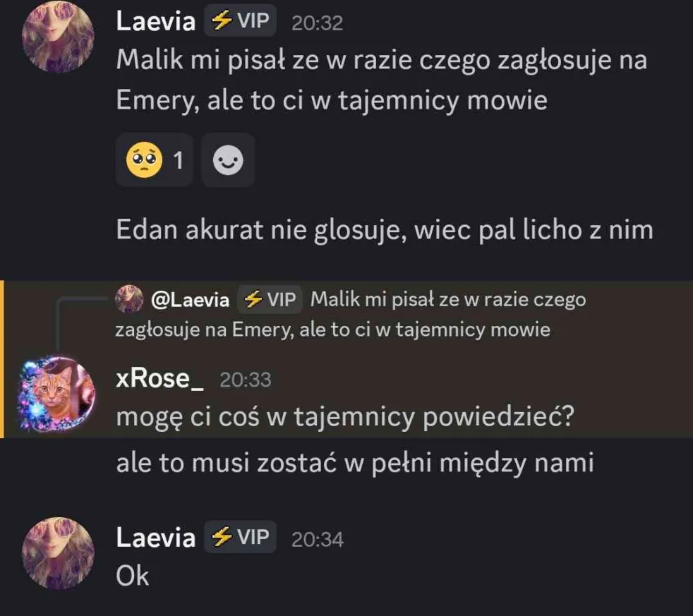Click the message "Edan akurat nie glosuje"
693x616 pixels.
pos(385,230)
